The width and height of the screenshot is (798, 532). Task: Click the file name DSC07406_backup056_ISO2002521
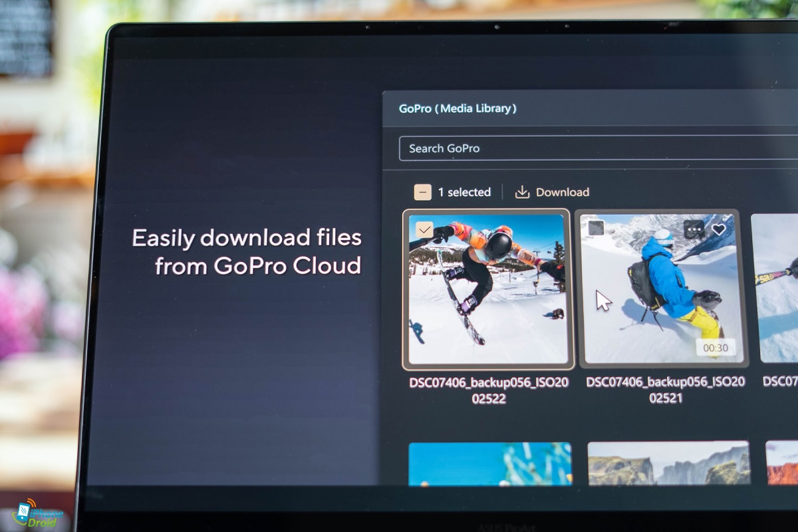point(665,390)
